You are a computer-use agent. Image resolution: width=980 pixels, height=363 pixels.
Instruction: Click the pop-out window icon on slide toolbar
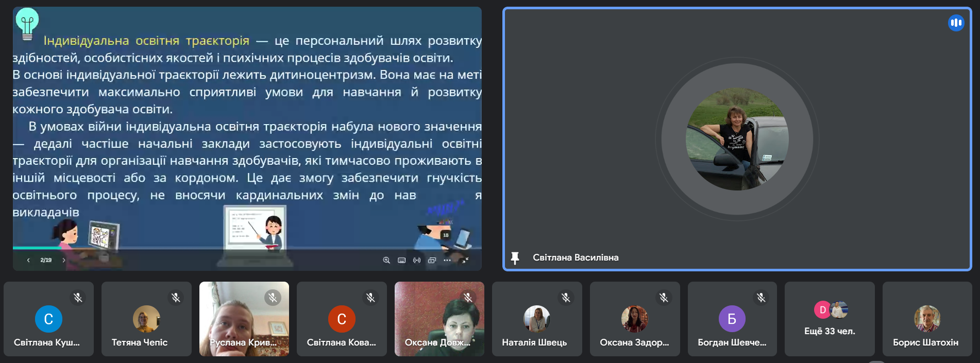tap(432, 261)
